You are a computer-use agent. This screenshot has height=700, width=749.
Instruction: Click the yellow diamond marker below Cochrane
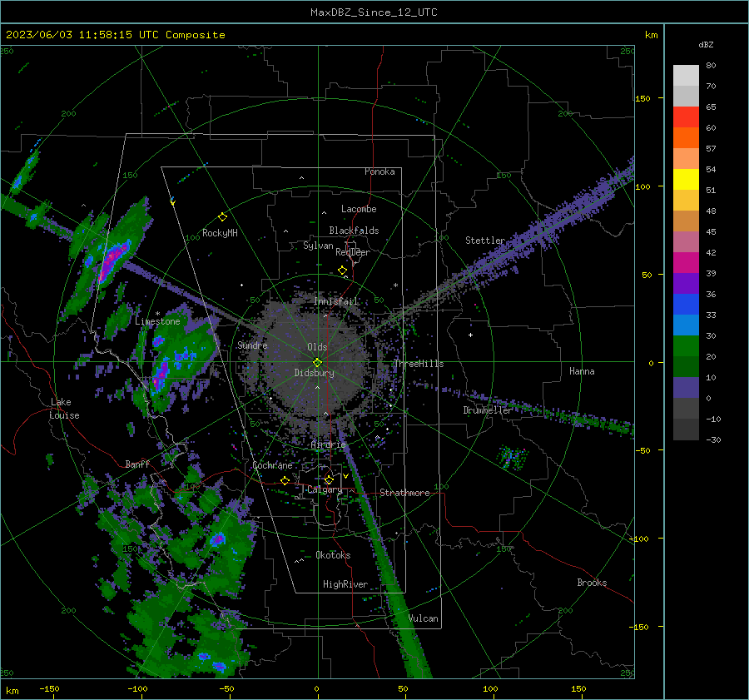pyautogui.click(x=285, y=480)
